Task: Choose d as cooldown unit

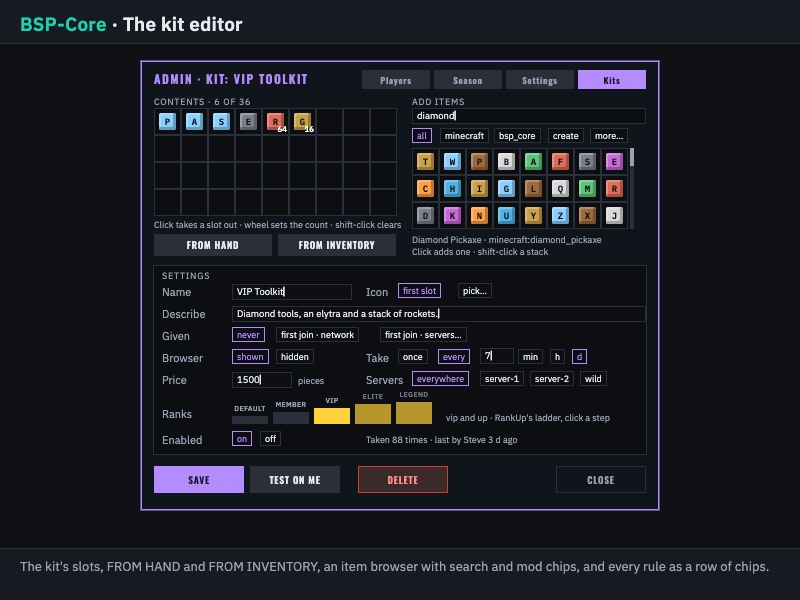Action: pyautogui.click(x=579, y=357)
